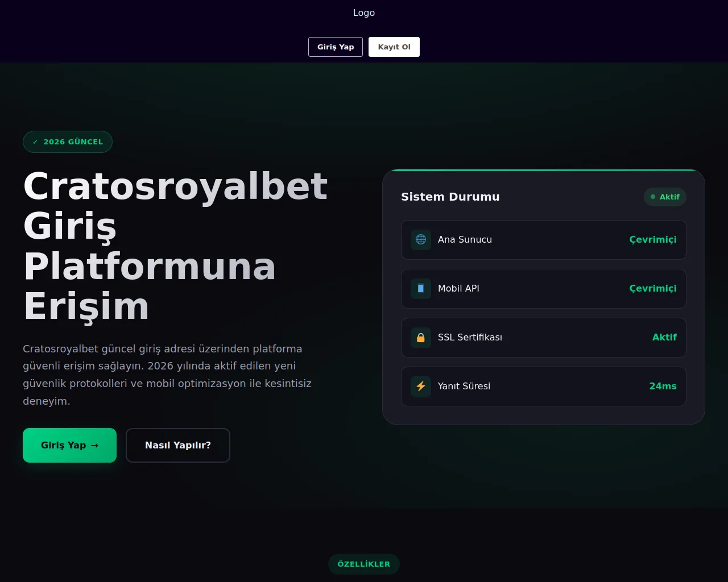Click Çevrimiçi status in Ana Sunucu row
This screenshot has height=582, width=728.
pyautogui.click(x=653, y=240)
